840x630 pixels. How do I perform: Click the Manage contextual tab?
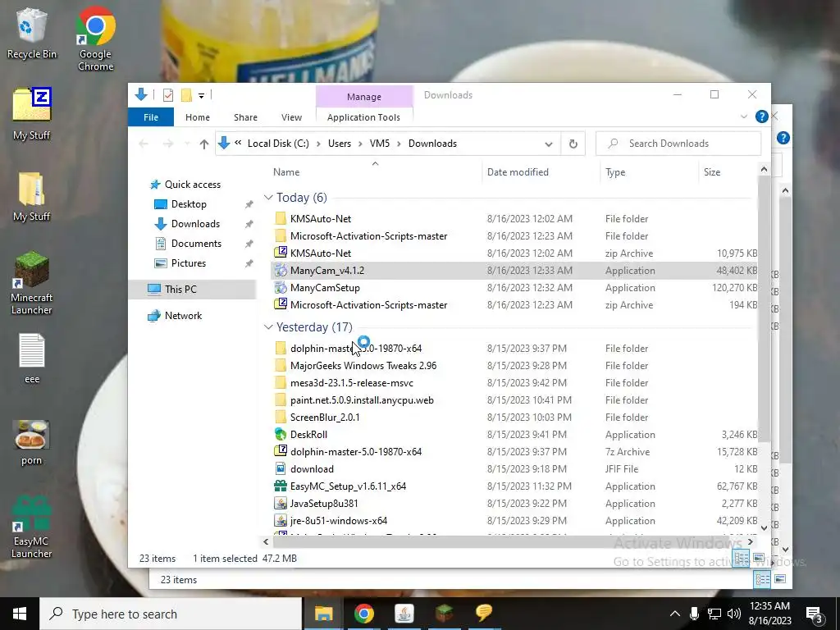(x=363, y=97)
